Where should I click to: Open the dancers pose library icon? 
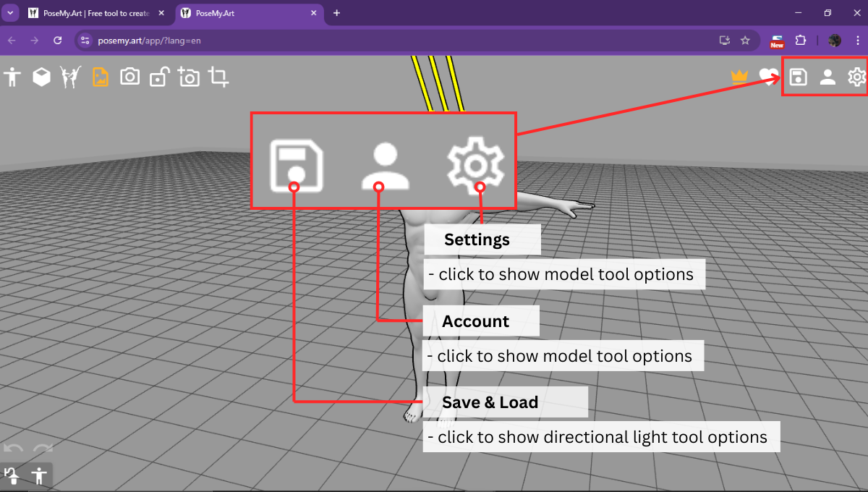point(71,77)
